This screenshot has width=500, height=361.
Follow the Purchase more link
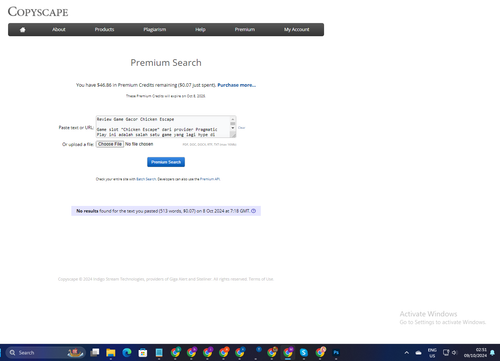click(x=237, y=85)
